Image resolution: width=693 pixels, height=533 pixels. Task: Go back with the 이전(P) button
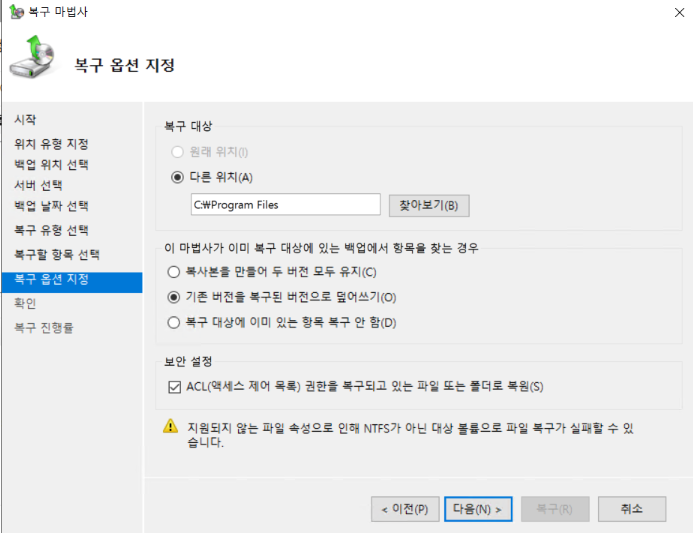405,509
